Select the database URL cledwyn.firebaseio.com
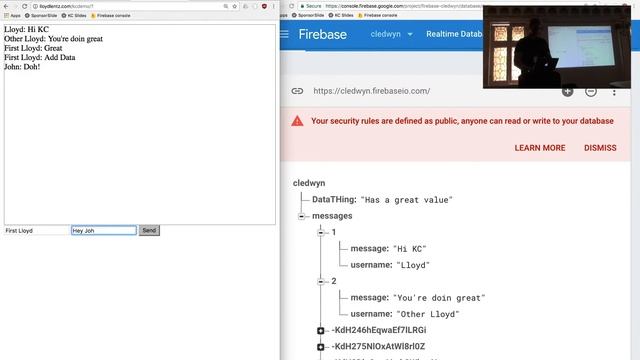Image resolution: width=640 pixels, height=360 pixels. pos(371,91)
